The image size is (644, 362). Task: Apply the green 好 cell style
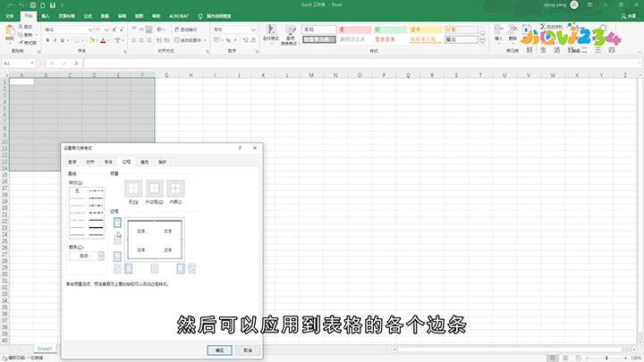click(391, 29)
